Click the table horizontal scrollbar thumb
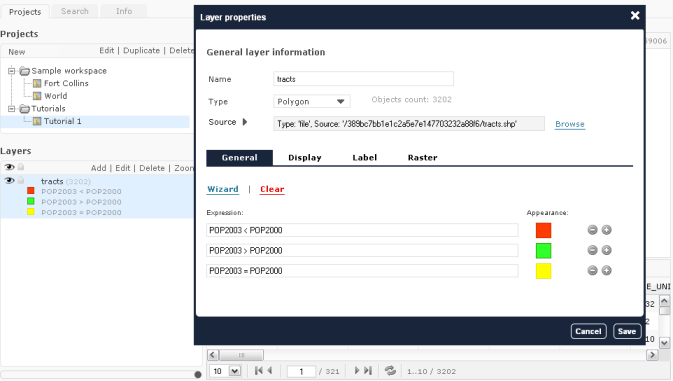Image resolution: width=673 pixels, height=381 pixels. point(241,355)
